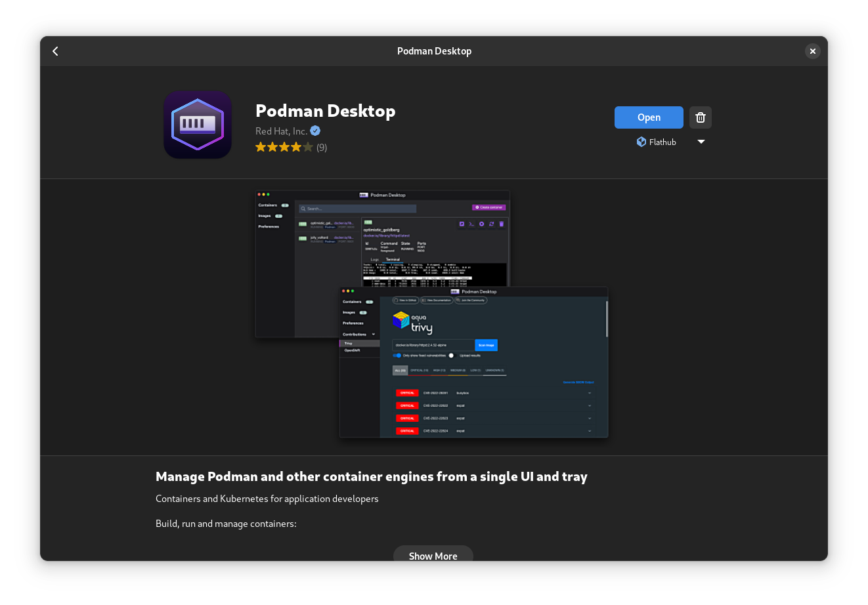The height and width of the screenshot is (605, 868).
Task: Click the star rating row
Action: point(284,148)
